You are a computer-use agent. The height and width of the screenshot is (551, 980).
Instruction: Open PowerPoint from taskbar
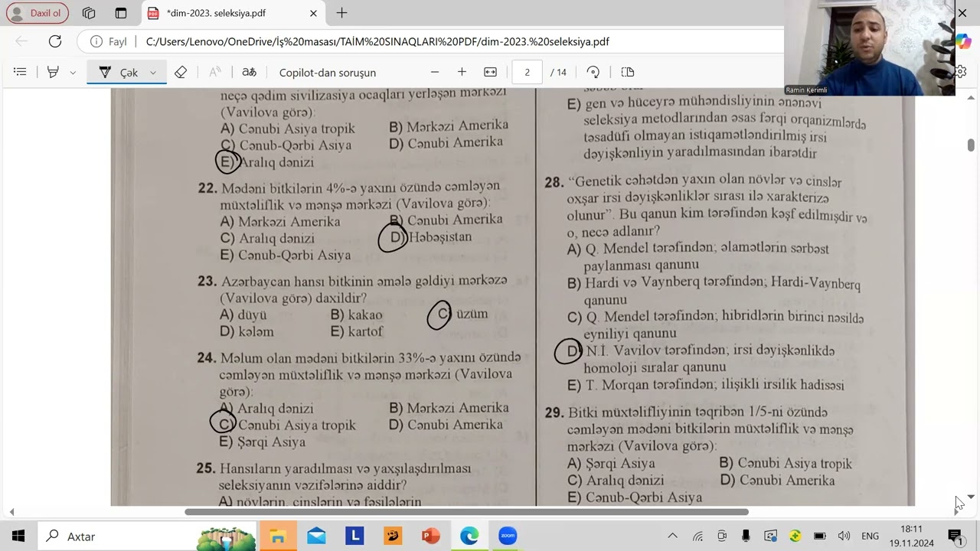431,536
